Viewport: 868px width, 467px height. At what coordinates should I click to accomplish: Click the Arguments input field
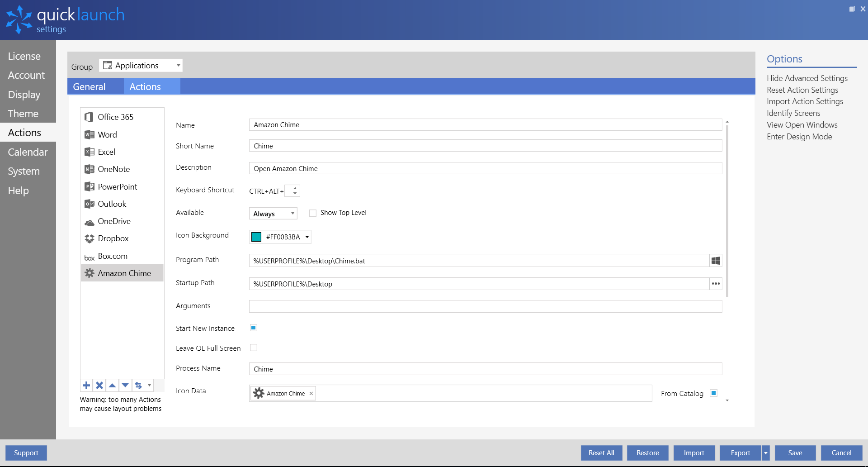(486, 306)
